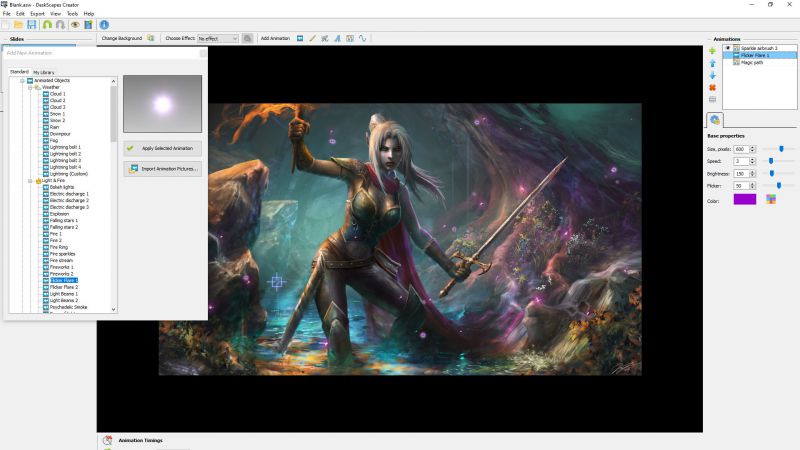Click the pencil icon beside Add Animation

point(312,38)
